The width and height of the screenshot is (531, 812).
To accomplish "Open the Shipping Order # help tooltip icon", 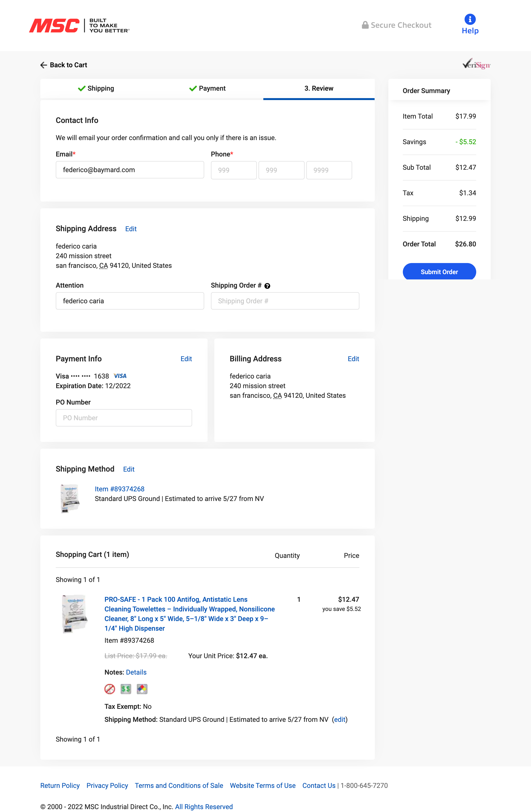I will [267, 285].
